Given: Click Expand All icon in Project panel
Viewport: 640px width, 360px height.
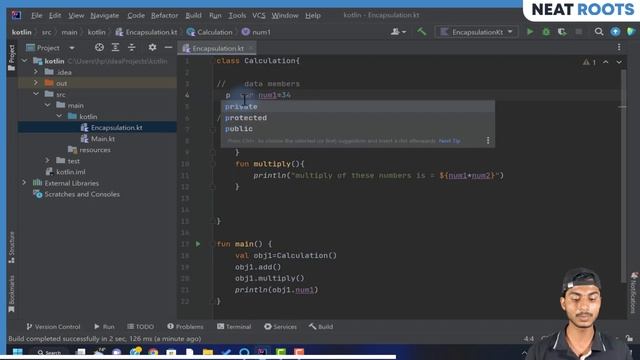Looking at the screenshot, I should tap(116, 48).
